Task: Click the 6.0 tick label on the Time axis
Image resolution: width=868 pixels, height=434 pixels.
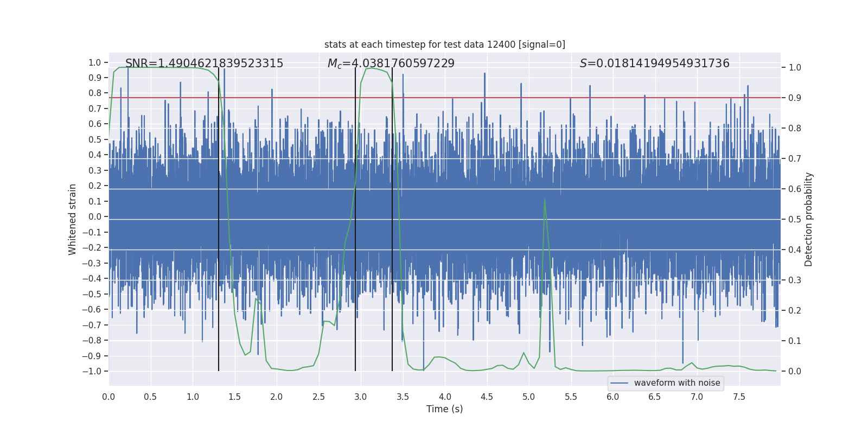Action: pos(613,397)
